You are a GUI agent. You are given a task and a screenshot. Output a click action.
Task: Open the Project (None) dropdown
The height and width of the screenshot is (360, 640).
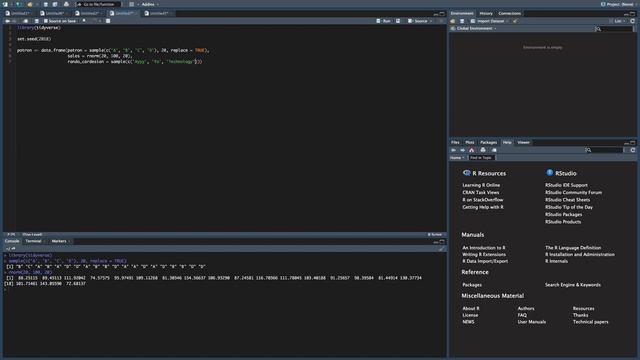pyautogui.click(x=617, y=4)
